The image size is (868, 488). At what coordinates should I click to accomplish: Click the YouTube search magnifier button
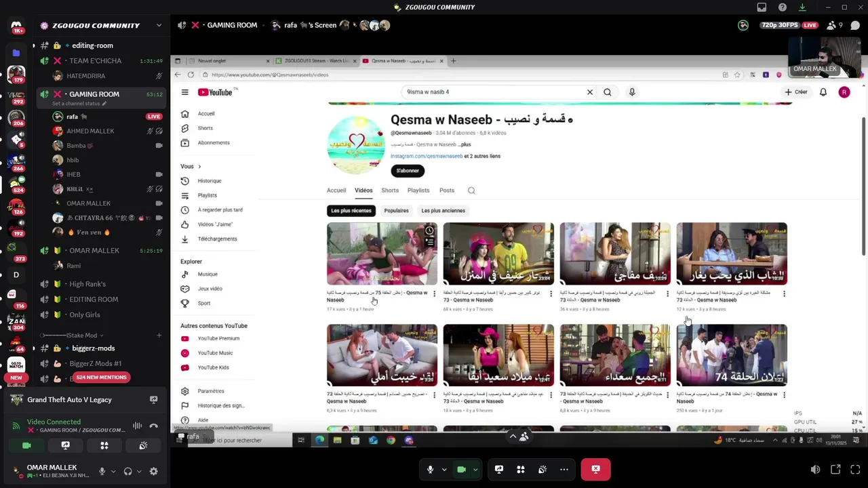[x=608, y=92]
